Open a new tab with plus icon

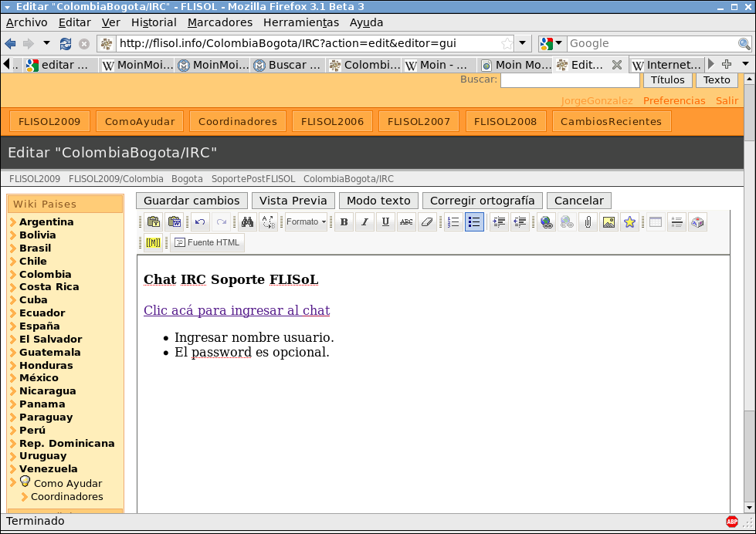point(727,64)
